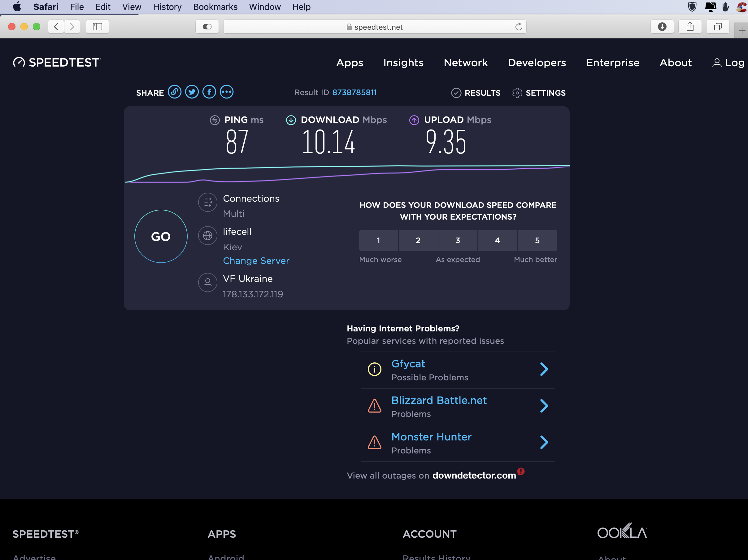Open the Enterprise navigation link
This screenshot has height=560, width=748.
pos(613,63)
